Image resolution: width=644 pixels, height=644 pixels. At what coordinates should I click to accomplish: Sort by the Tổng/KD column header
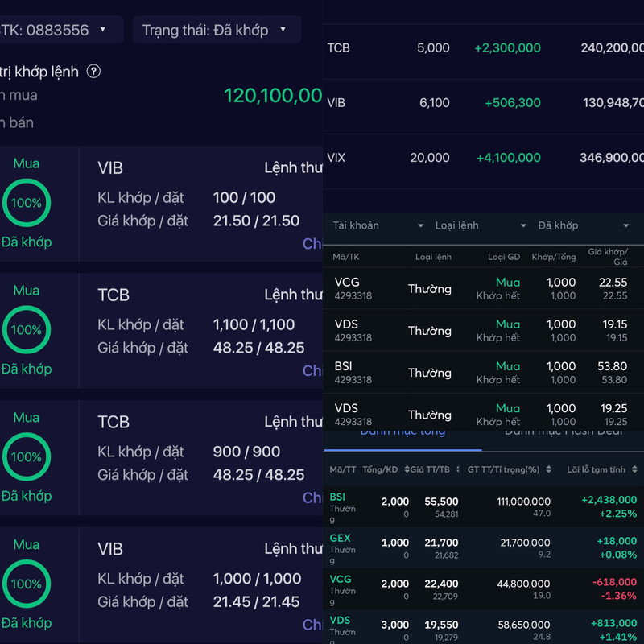tap(380, 469)
